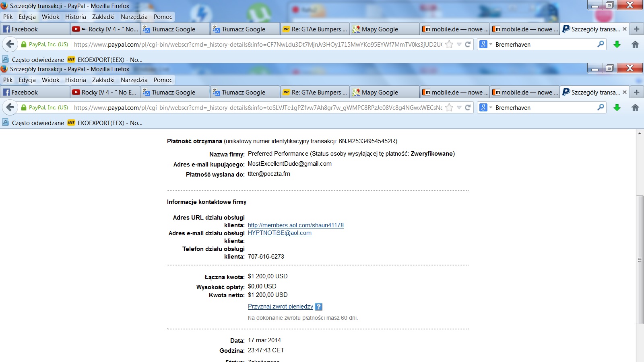Bookmark page with star icon in front window
The image size is (644, 362).
pos(449,107)
